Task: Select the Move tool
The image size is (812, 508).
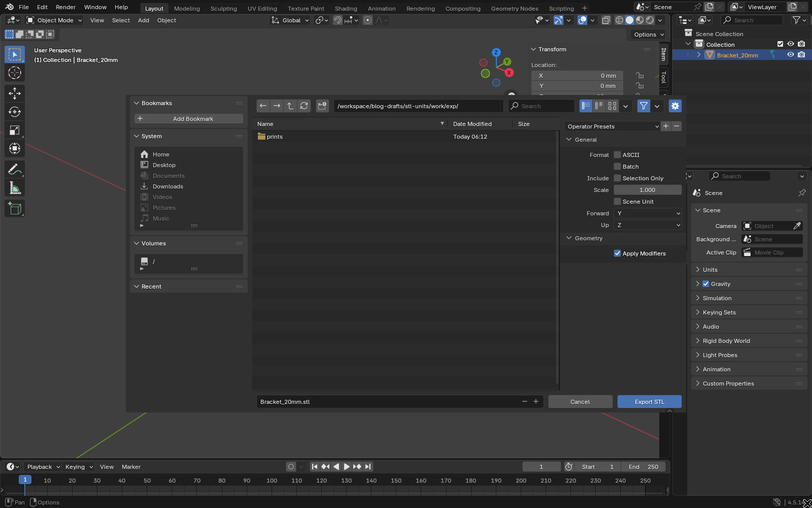Action: pos(15,93)
